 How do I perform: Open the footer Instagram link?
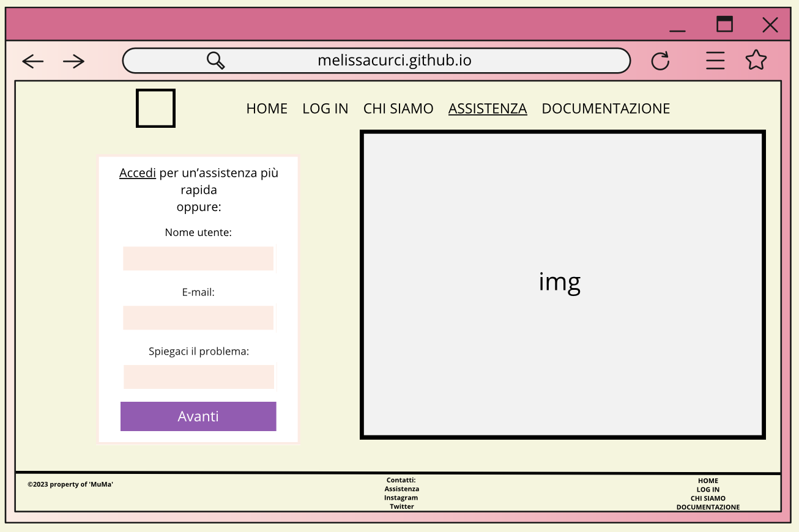401,498
